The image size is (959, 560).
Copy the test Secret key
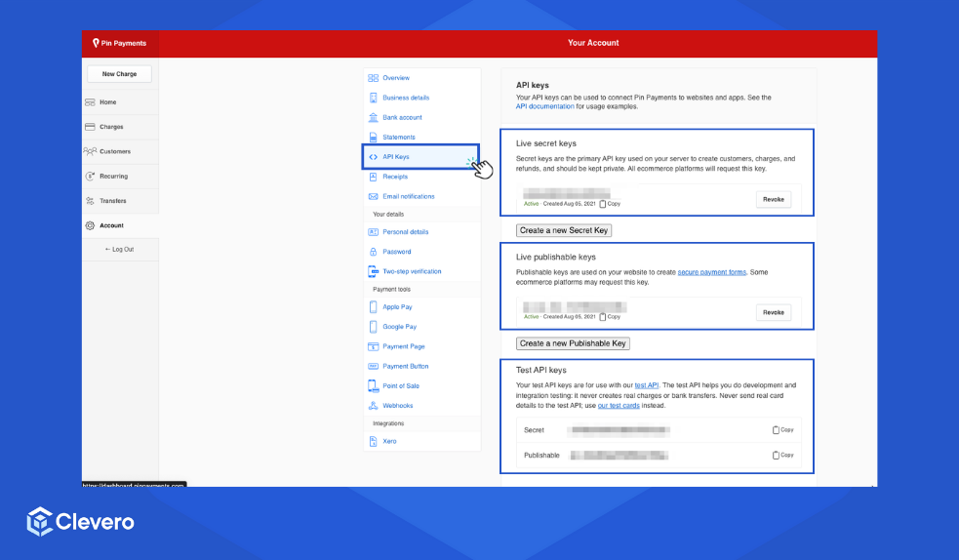click(x=782, y=430)
